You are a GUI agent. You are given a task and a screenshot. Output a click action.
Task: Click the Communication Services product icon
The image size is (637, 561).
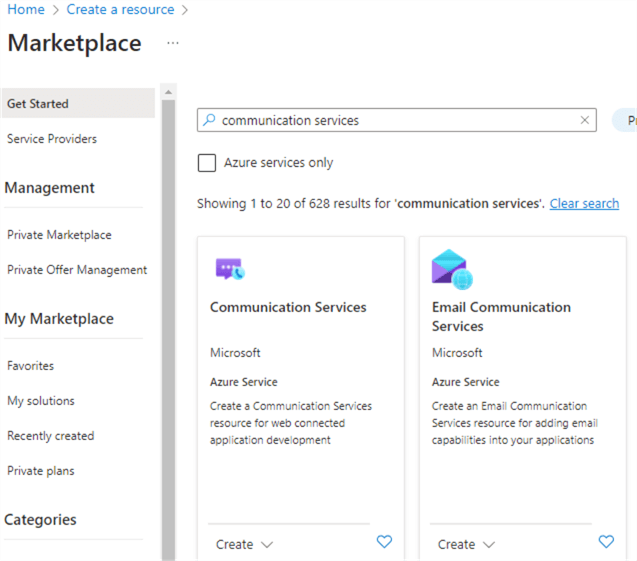click(230, 268)
